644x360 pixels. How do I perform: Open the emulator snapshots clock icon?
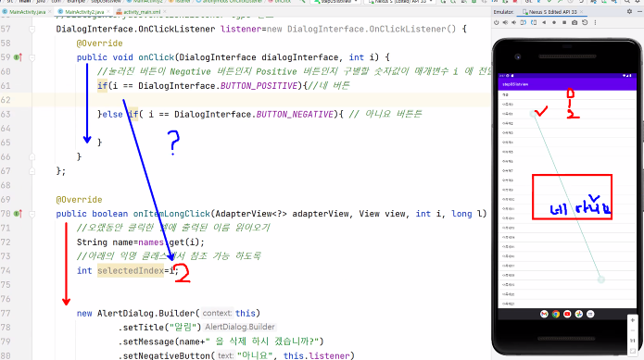(x=585, y=22)
